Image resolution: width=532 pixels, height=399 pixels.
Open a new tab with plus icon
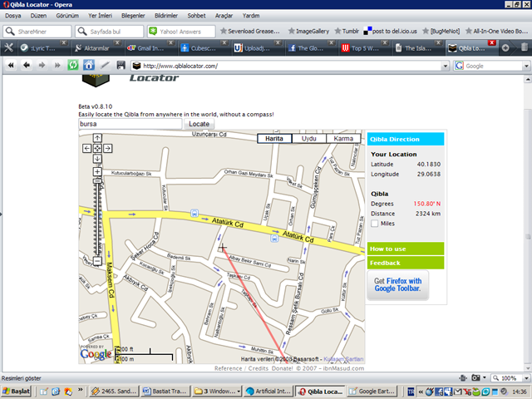505,48
